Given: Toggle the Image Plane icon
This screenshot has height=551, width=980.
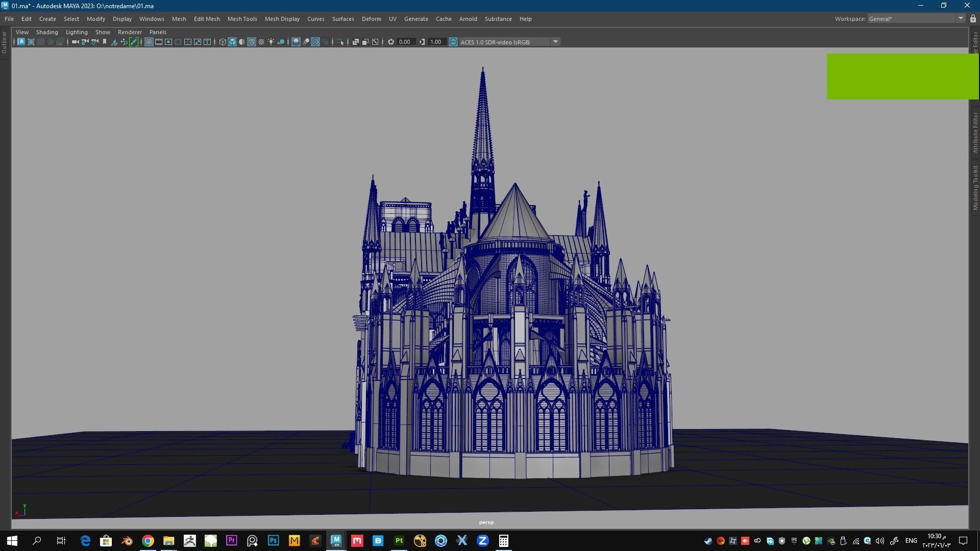Looking at the screenshot, I should 114,42.
